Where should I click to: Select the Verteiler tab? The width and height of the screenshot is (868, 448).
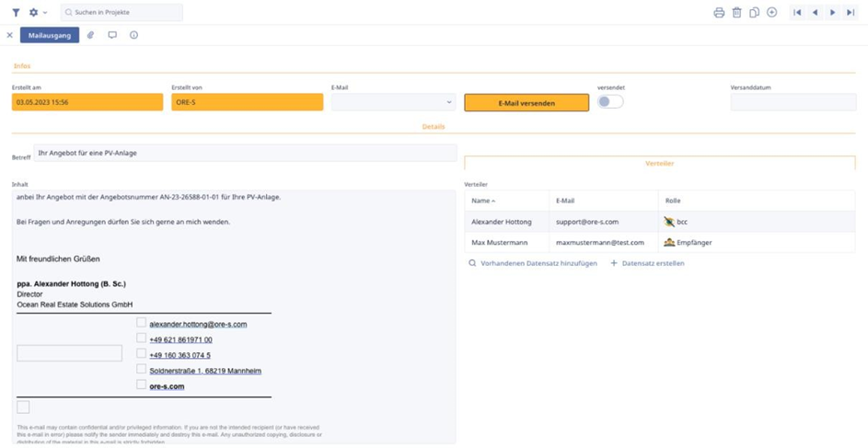[x=659, y=163]
